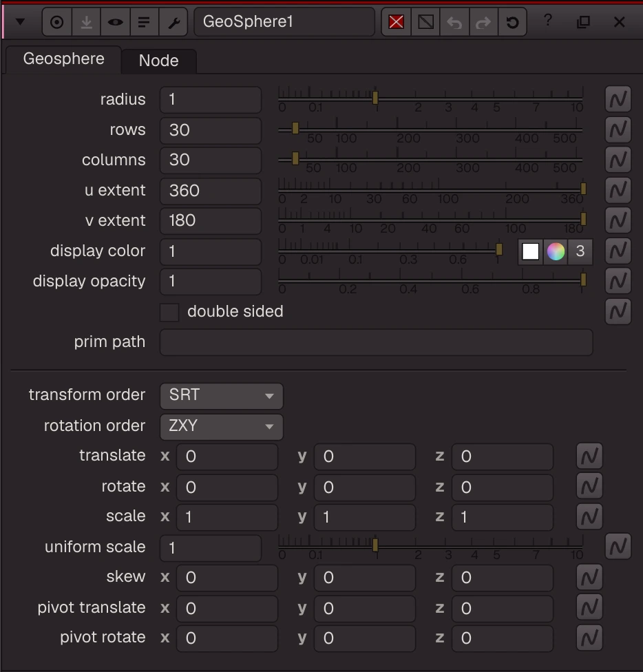This screenshot has height=672, width=643.
Task: Switch to the Node tab
Action: (158, 61)
